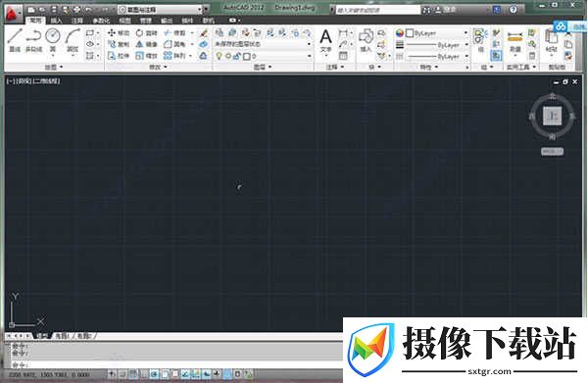Open the AutoCAD application menu logo
The image size is (588, 383).
coord(12,13)
